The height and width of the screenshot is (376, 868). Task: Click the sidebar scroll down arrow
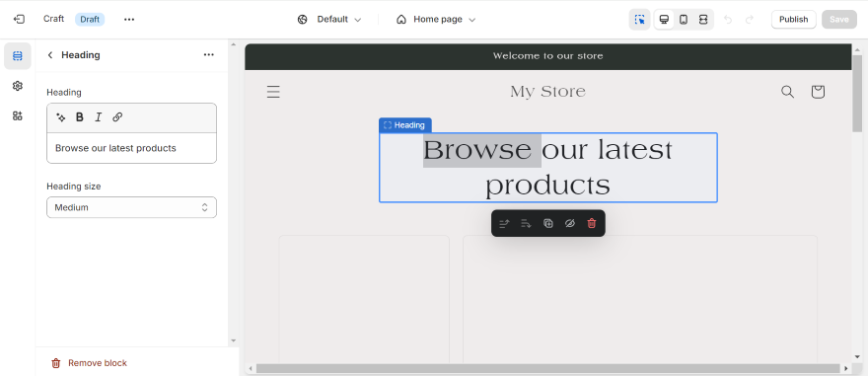[233, 340]
